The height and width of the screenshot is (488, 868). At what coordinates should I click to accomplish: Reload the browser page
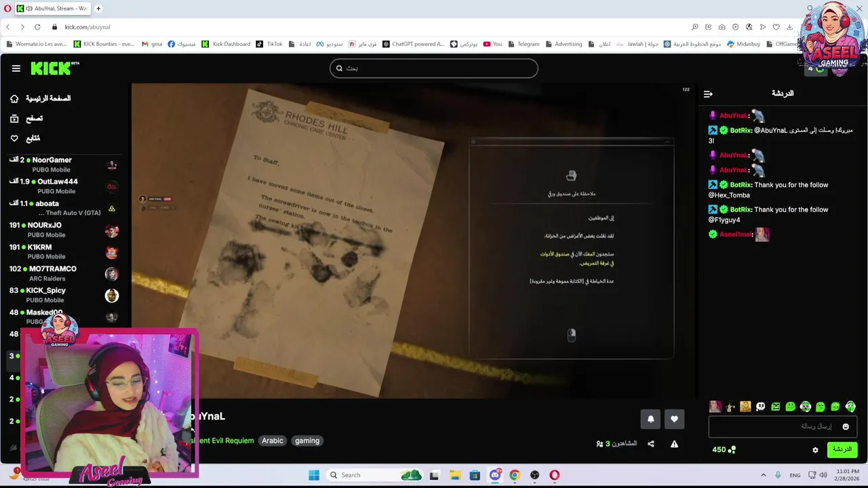tap(37, 27)
